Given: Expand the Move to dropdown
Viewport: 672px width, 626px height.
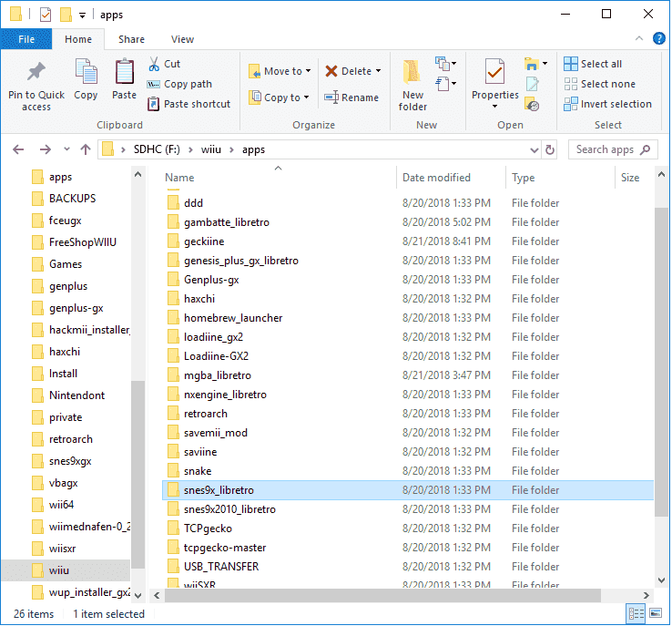Looking at the screenshot, I should (x=308, y=71).
